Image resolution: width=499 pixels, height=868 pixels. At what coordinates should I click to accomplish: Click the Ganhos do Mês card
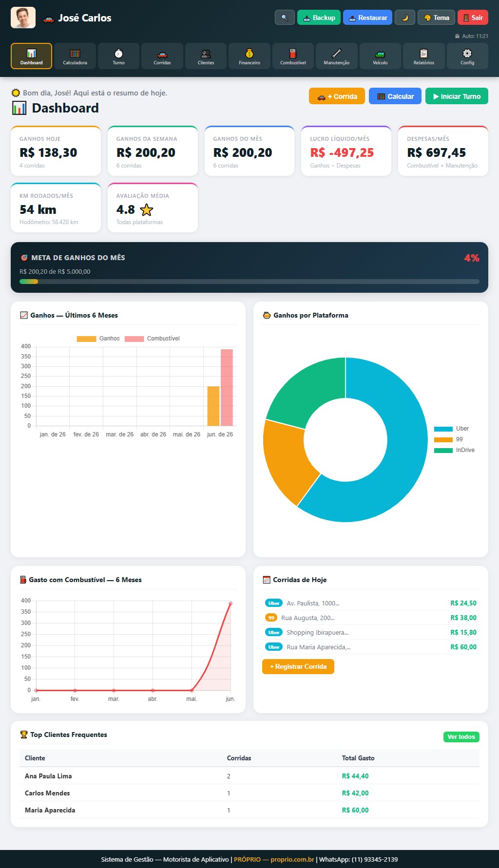[x=249, y=151]
